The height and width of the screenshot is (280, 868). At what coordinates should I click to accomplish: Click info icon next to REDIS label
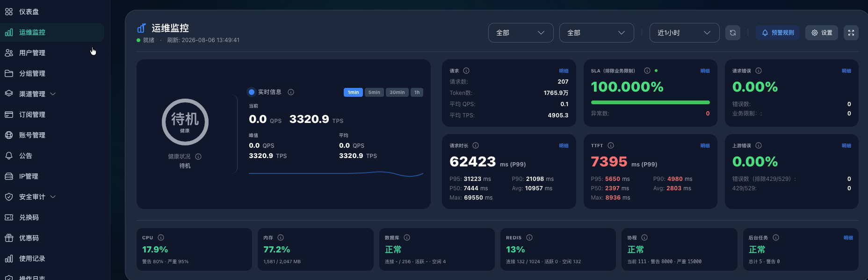coord(529,237)
